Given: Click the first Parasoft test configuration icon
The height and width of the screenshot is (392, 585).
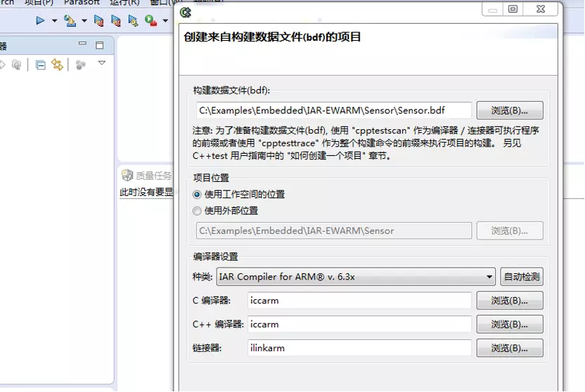Looking at the screenshot, I should (x=99, y=21).
